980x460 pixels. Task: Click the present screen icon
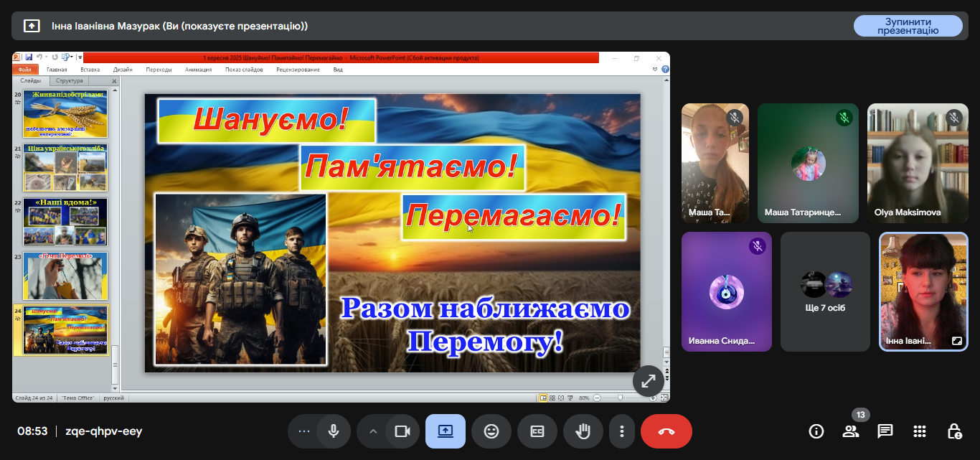click(445, 431)
